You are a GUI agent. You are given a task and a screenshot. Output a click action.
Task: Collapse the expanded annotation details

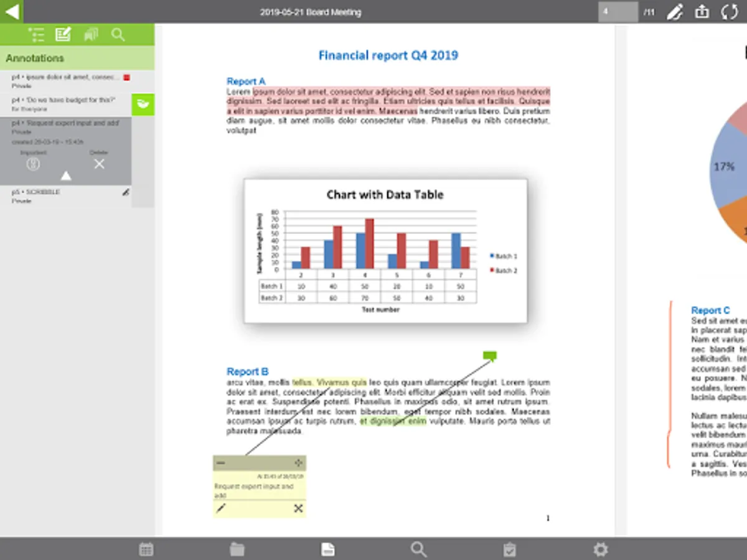point(66,177)
